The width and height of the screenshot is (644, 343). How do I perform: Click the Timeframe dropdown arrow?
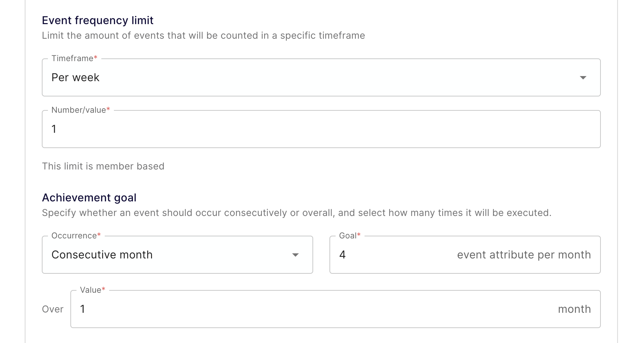pyautogui.click(x=583, y=78)
